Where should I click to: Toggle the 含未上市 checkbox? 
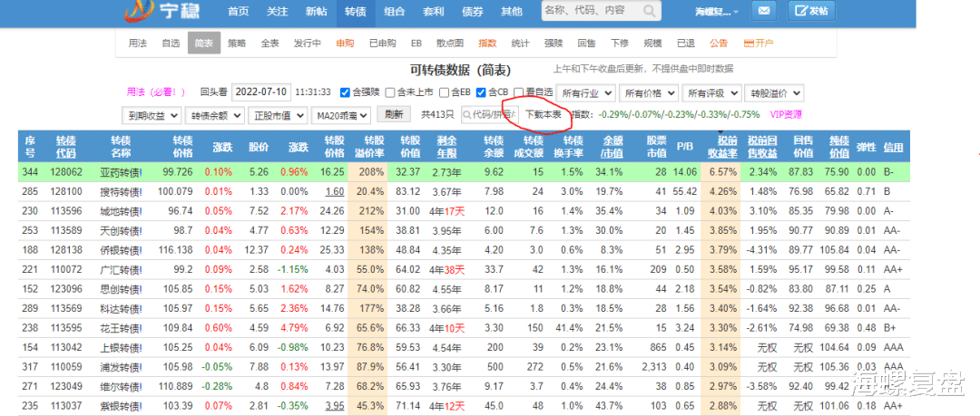[x=390, y=92]
